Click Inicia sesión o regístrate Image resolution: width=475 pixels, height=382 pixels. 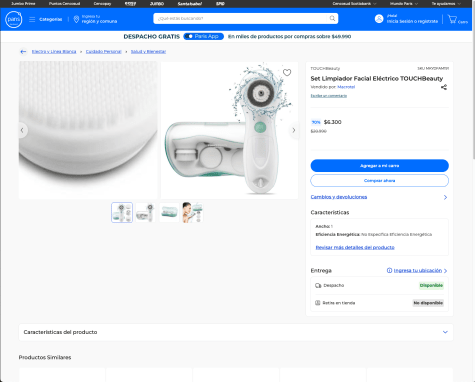[x=412, y=21]
